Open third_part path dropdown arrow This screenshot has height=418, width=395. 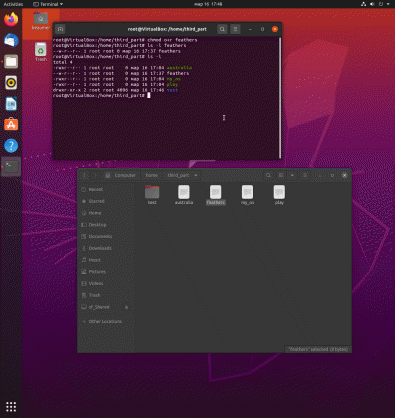[x=196, y=175]
